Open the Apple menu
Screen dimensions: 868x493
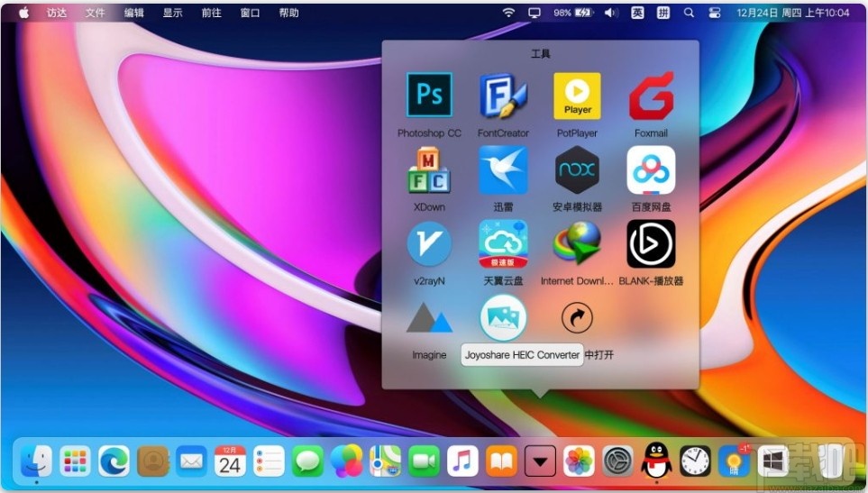pos(23,13)
